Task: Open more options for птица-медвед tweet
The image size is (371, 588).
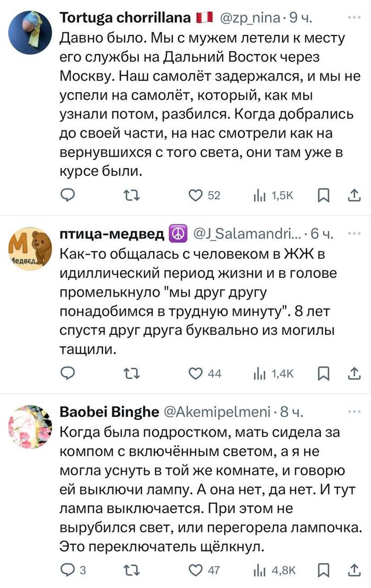Action: (353, 234)
